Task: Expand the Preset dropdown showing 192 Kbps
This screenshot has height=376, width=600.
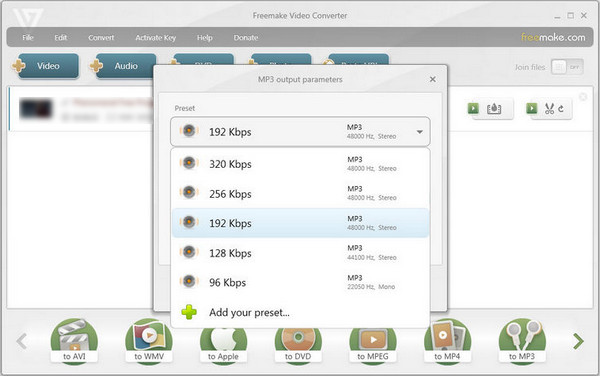Action: pos(300,132)
